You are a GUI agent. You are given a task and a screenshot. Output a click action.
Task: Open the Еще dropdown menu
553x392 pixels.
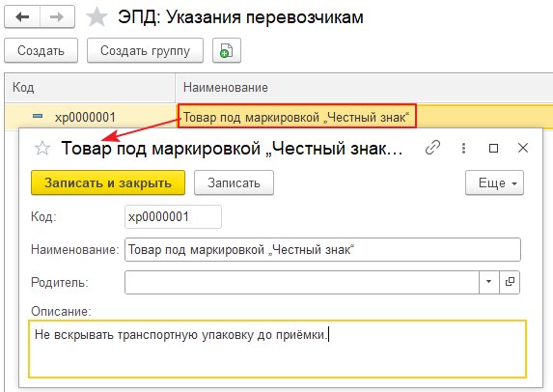point(494,182)
